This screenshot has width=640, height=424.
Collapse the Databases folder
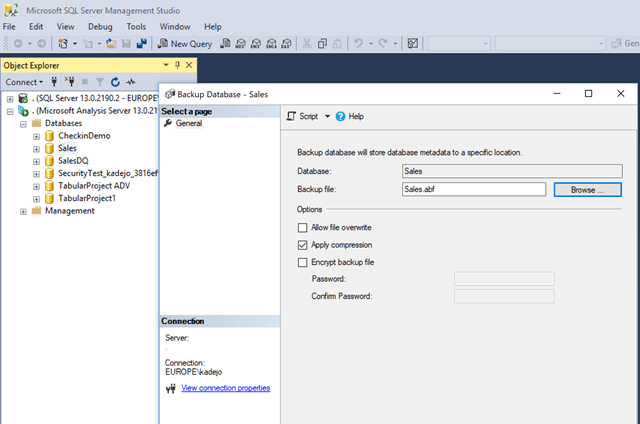click(x=23, y=124)
